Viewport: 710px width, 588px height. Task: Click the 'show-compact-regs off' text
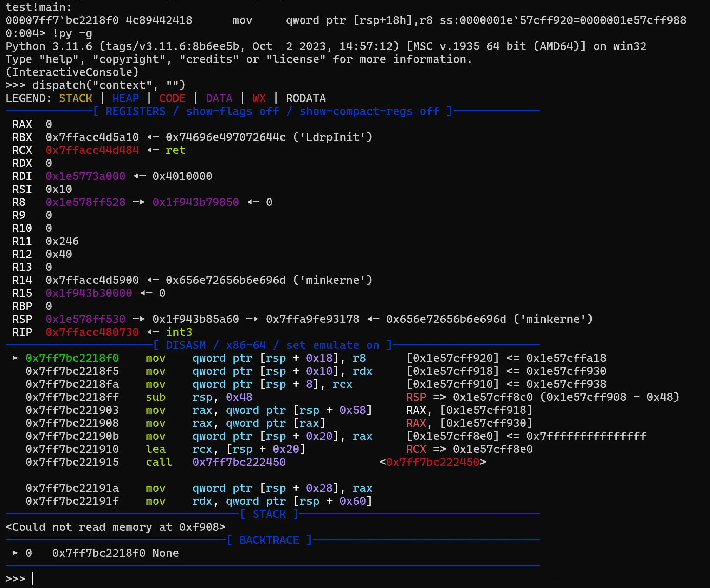pyautogui.click(x=369, y=111)
